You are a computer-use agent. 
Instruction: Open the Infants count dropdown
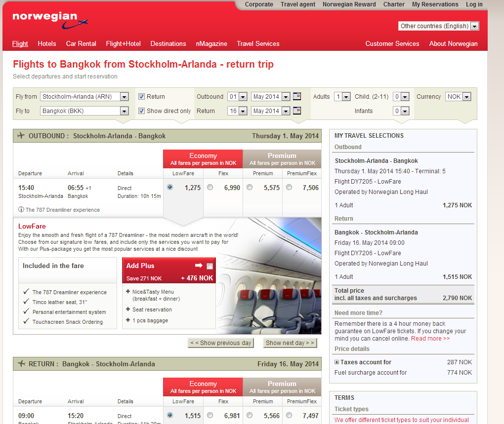(x=401, y=111)
